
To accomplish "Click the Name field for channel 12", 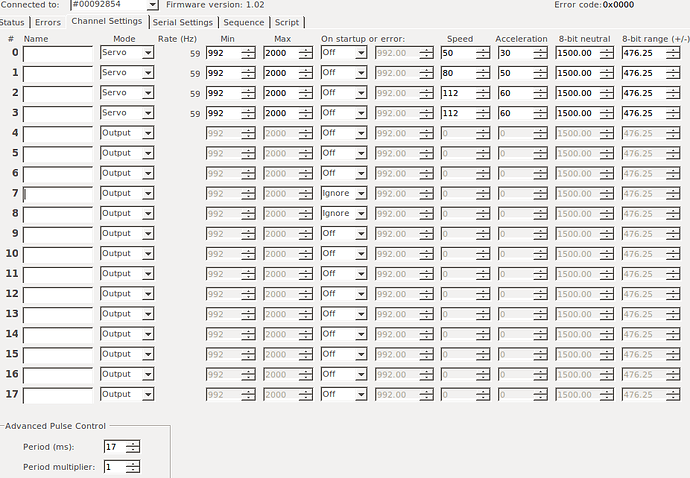I will tap(58, 294).
